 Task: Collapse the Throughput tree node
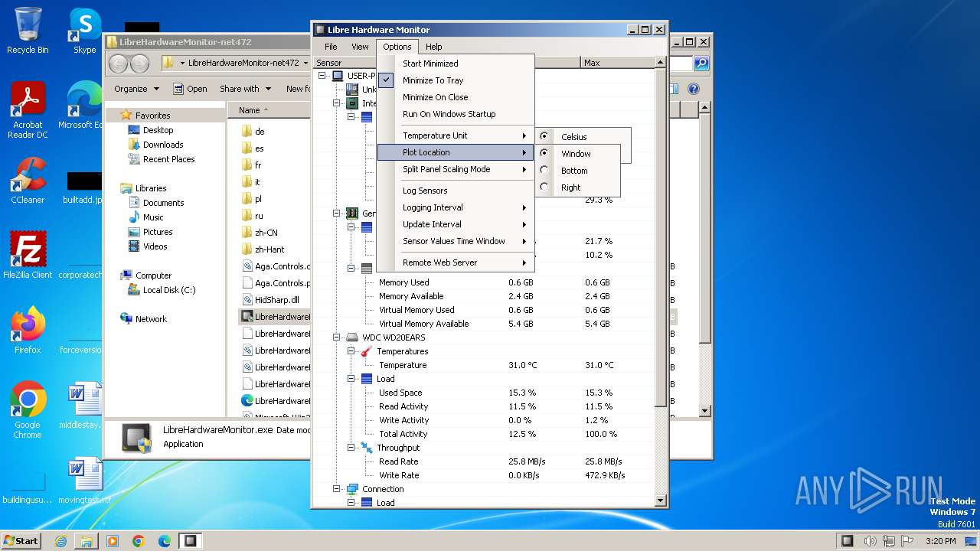[351, 448]
